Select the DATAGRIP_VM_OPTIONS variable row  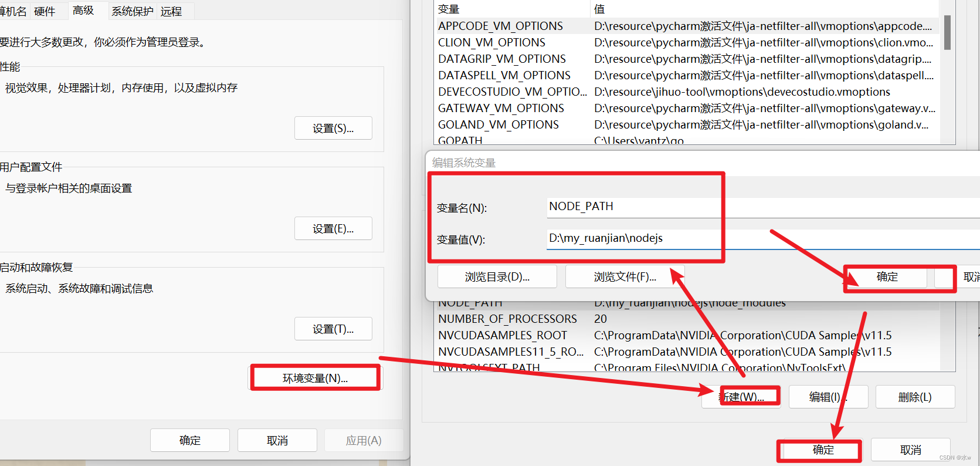pyautogui.click(x=687, y=59)
